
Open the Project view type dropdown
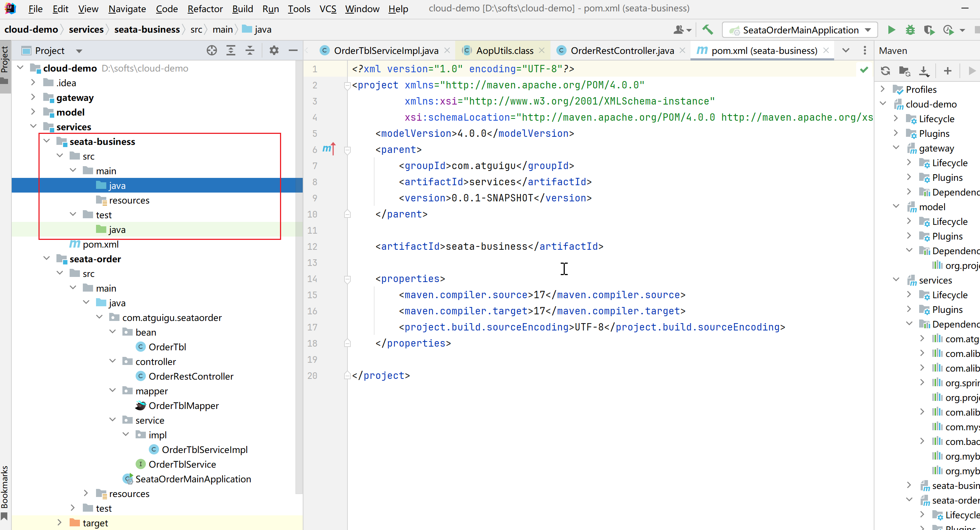pyautogui.click(x=79, y=51)
